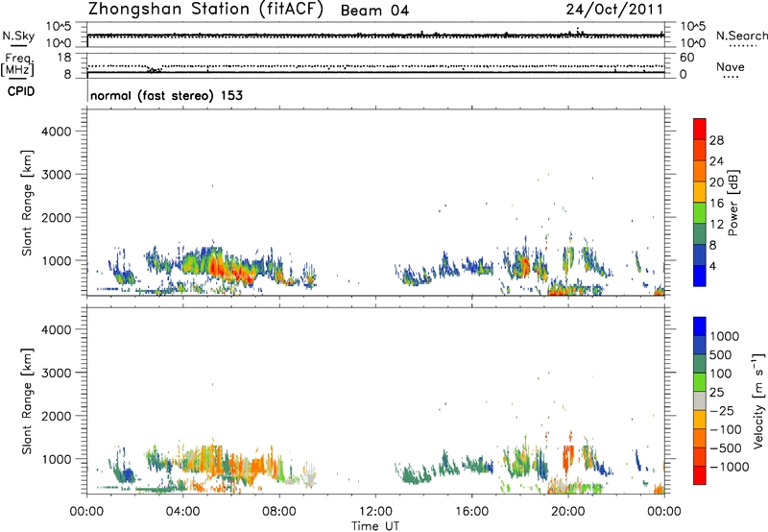This screenshot has width=768, height=532.
Task: Click the light green 12–16 dB Power swatch
Action: click(x=700, y=213)
